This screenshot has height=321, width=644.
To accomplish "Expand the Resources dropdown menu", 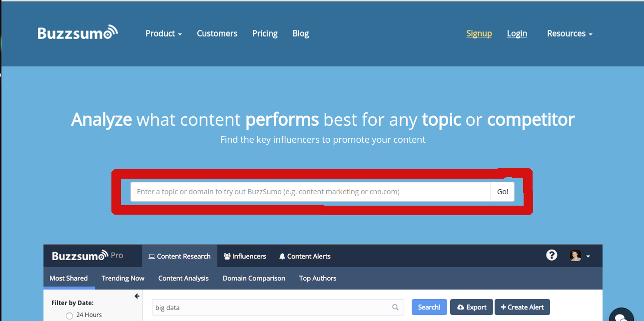I will [570, 33].
